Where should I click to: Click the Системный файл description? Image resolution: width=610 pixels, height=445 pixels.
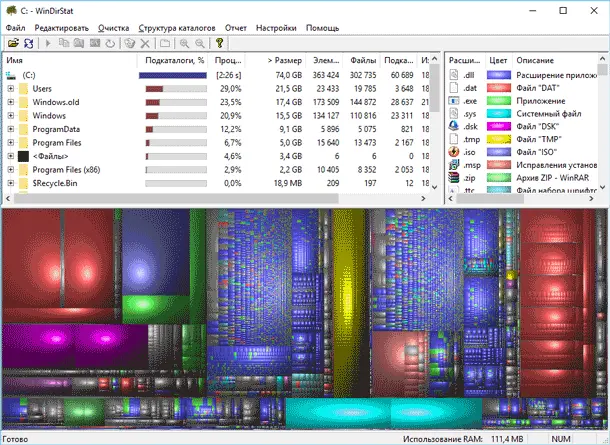click(549, 114)
